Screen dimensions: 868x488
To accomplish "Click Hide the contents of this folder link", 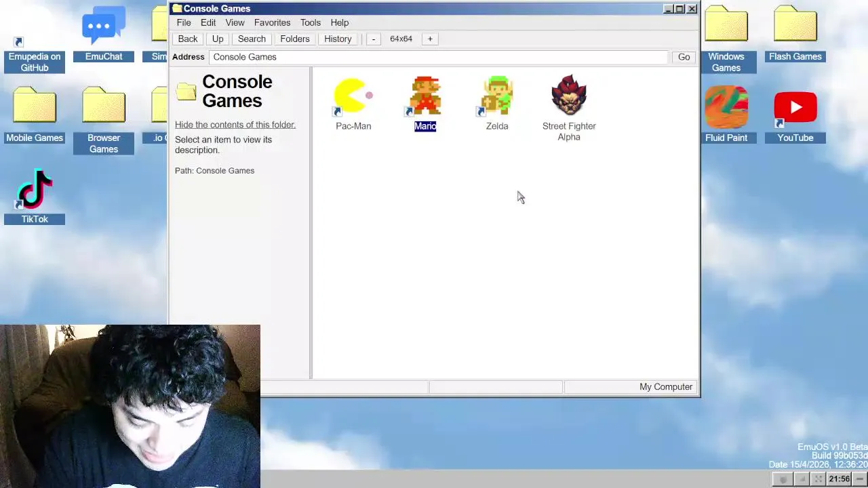I will [235, 125].
